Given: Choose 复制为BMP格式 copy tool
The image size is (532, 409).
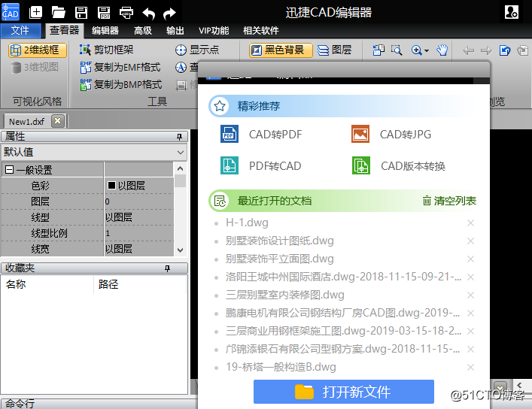Looking at the screenshot, I should tap(121, 84).
